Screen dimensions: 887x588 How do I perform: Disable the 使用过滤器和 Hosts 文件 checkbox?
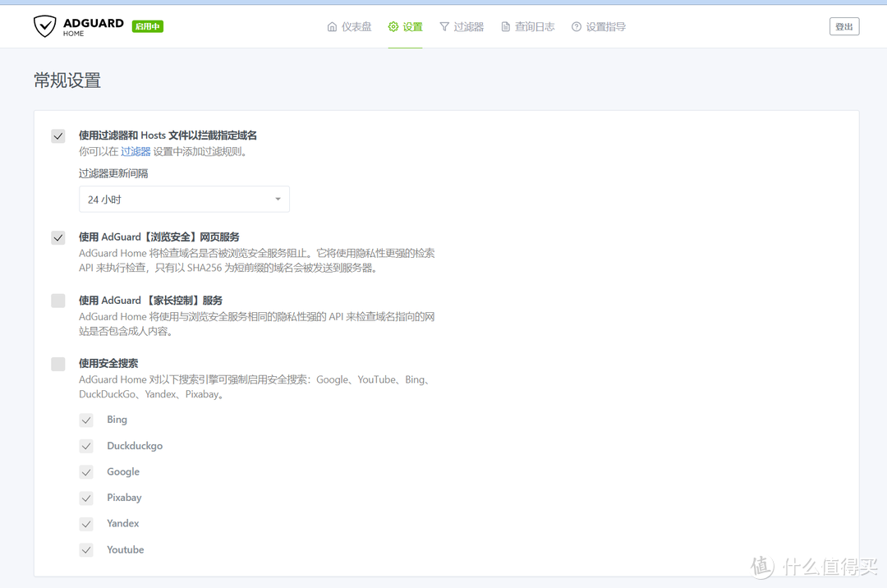click(x=57, y=136)
